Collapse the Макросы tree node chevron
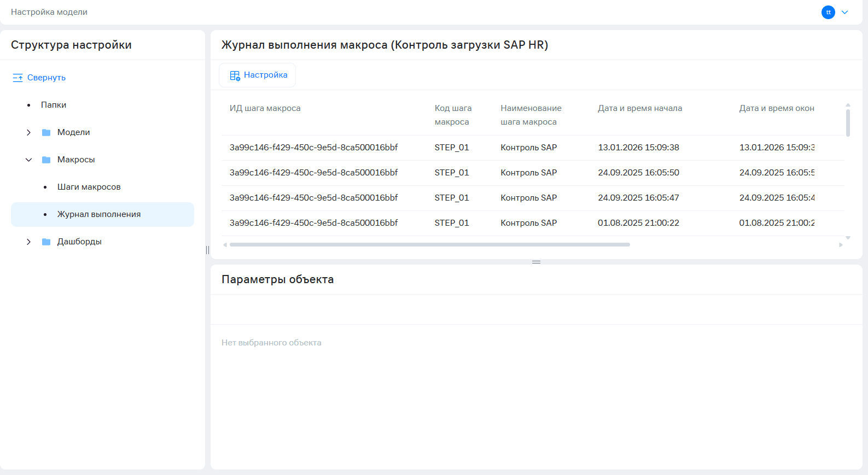This screenshot has height=475, width=868. coord(28,160)
